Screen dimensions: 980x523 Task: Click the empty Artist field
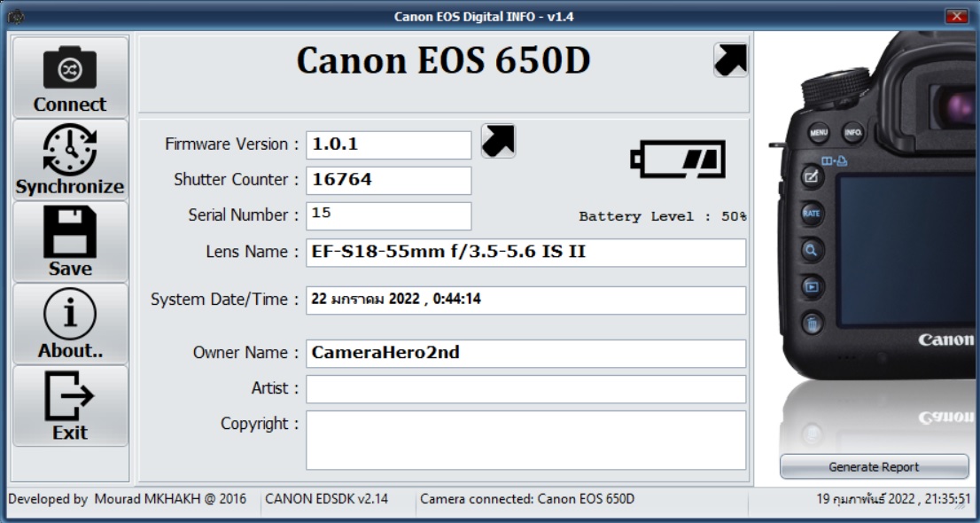click(x=525, y=389)
